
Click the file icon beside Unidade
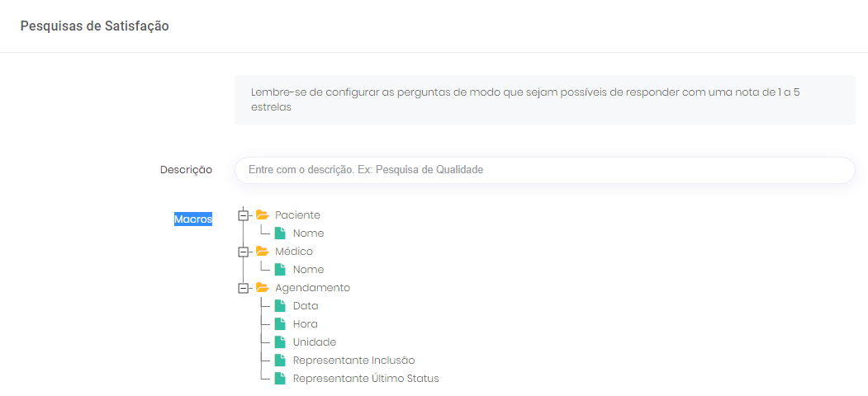(280, 342)
